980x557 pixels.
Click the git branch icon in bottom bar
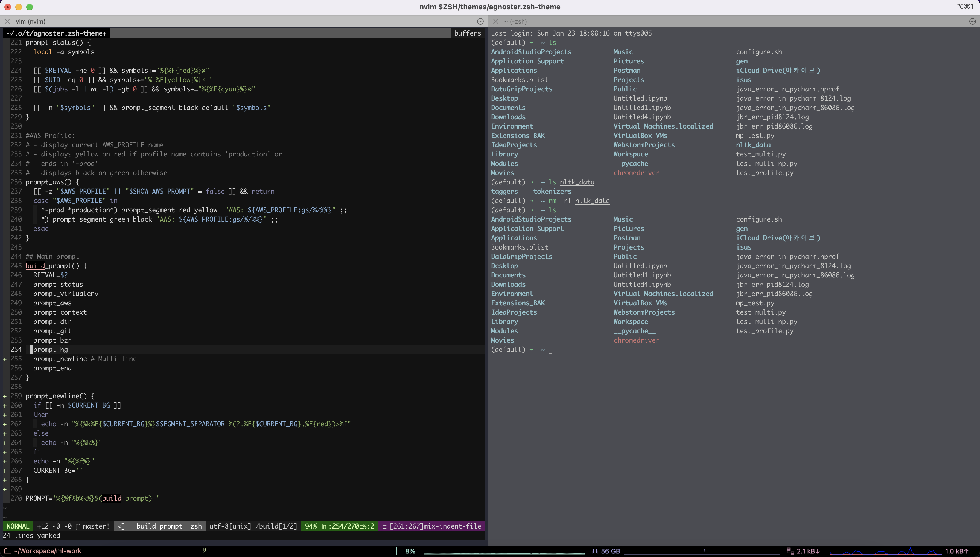[204, 550]
